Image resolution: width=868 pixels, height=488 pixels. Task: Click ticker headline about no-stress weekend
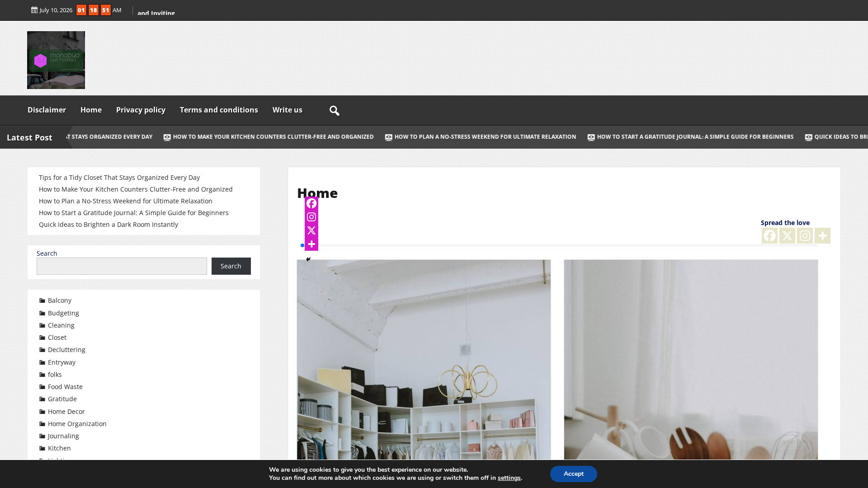tap(481, 137)
